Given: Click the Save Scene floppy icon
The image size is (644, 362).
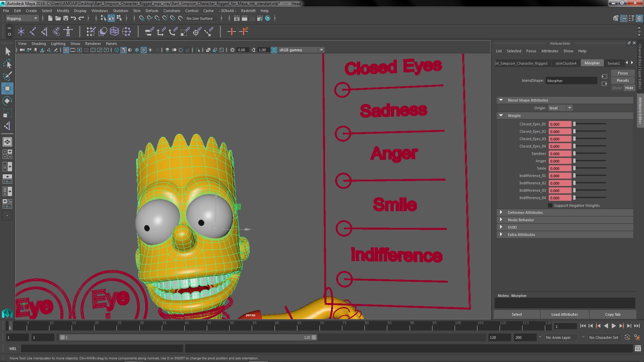Looking at the screenshot, I should coord(66,18).
